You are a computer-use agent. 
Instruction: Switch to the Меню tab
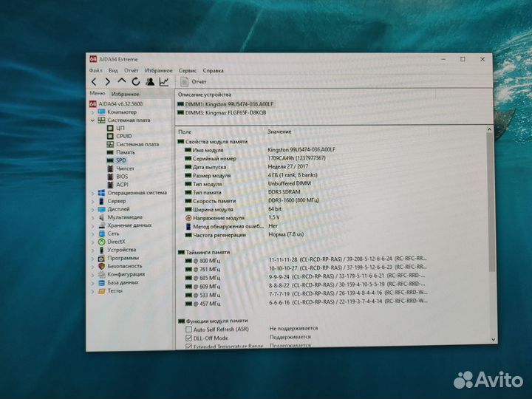[98, 93]
